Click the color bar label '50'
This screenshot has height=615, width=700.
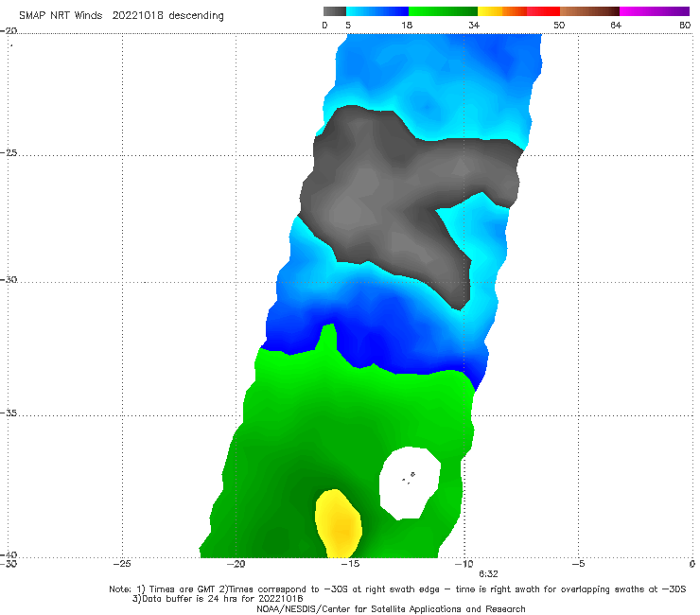click(x=559, y=26)
